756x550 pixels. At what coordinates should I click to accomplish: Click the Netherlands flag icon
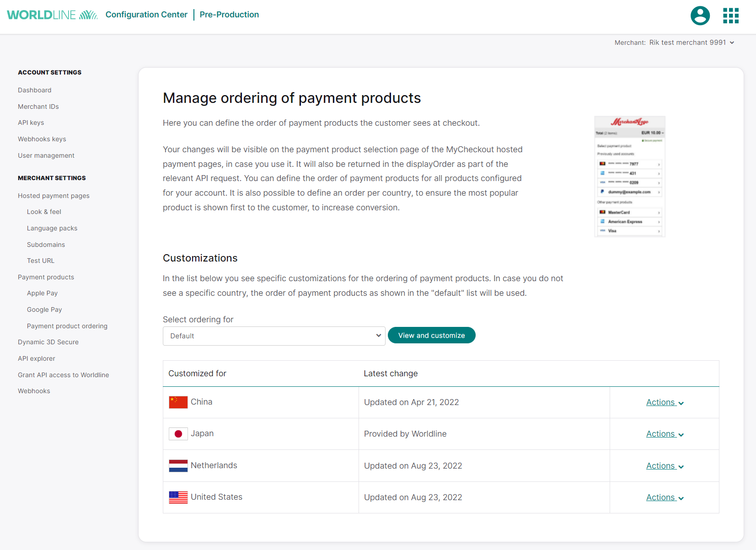[178, 465]
